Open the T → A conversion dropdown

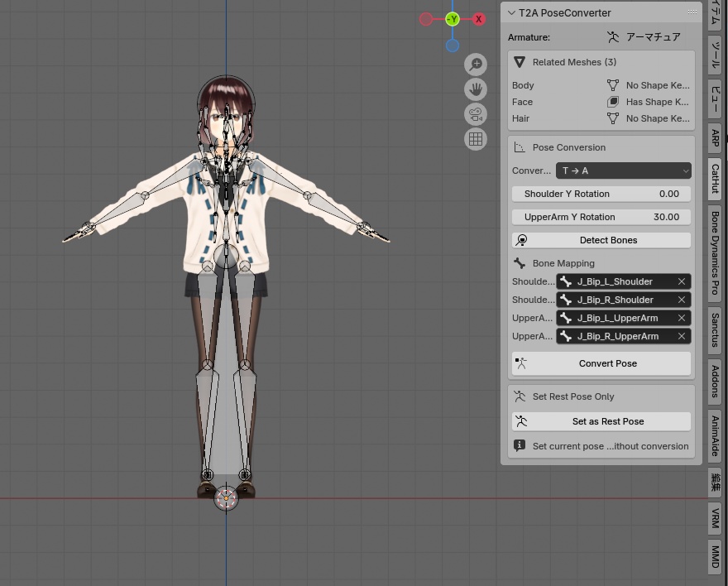point(623,171)
